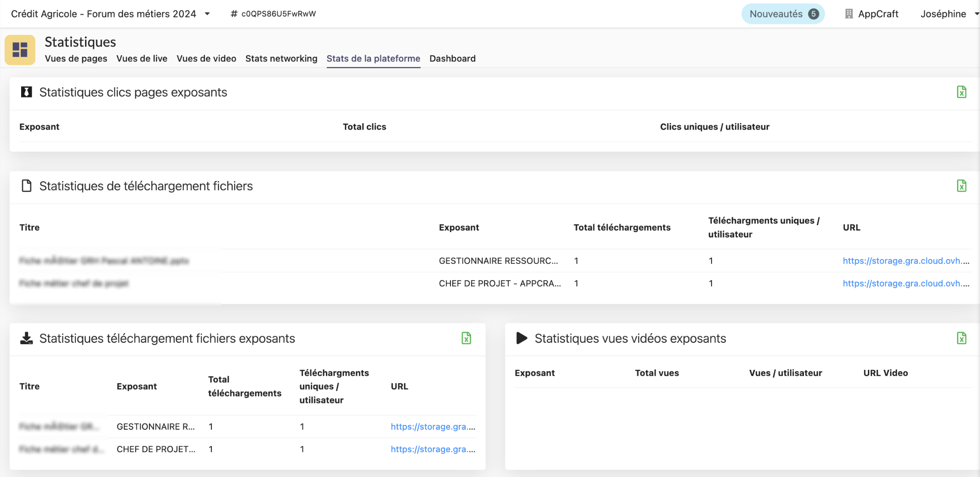Viewport: 980px width, 477px height.
Task: Open storage URL for CHEF DE PROJET - APPCRA row
Action: [x=906, y=284]
